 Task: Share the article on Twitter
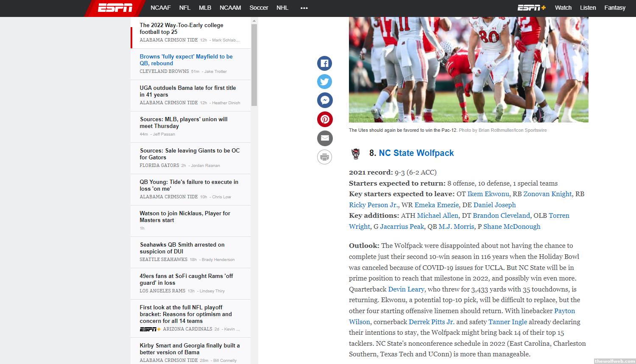click(325, 82)
